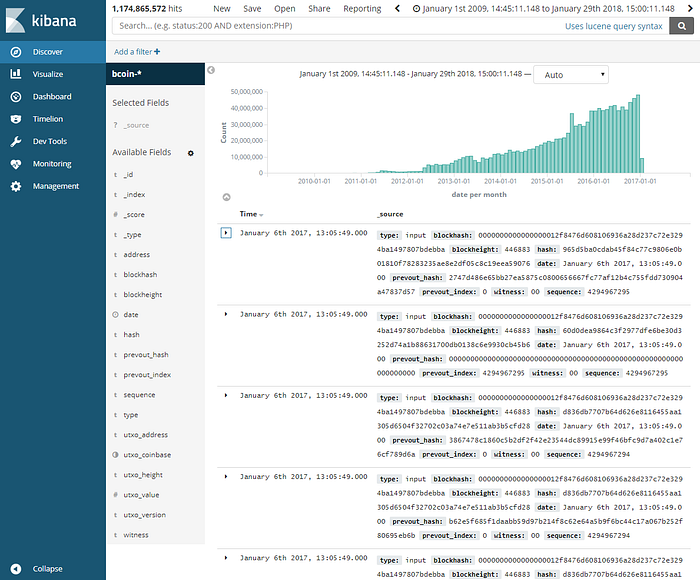This screenshot has width=700, height=580.
Task: Click Share in the top menu
Action: [x=319, y=8]
